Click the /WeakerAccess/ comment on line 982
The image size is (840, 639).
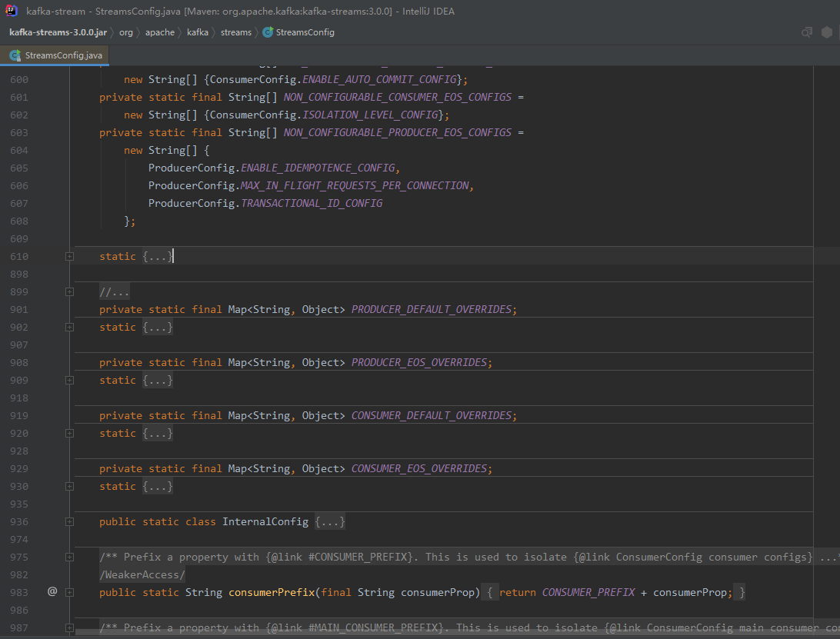pos(142,574)
